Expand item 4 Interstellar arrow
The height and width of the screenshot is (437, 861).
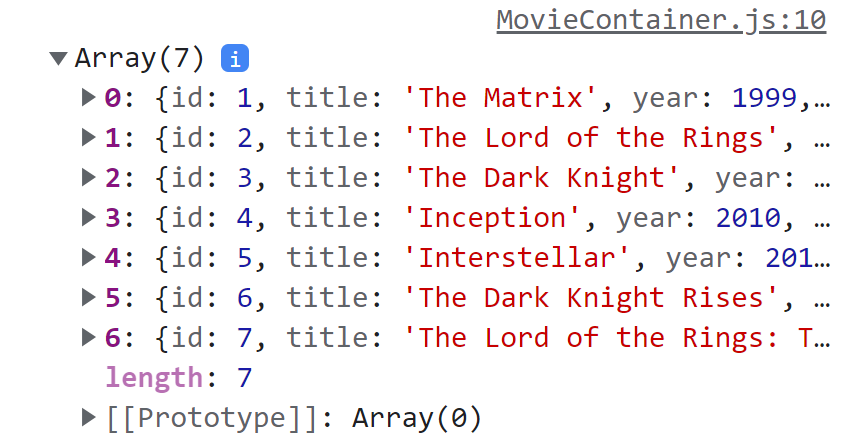pos(88,257)
